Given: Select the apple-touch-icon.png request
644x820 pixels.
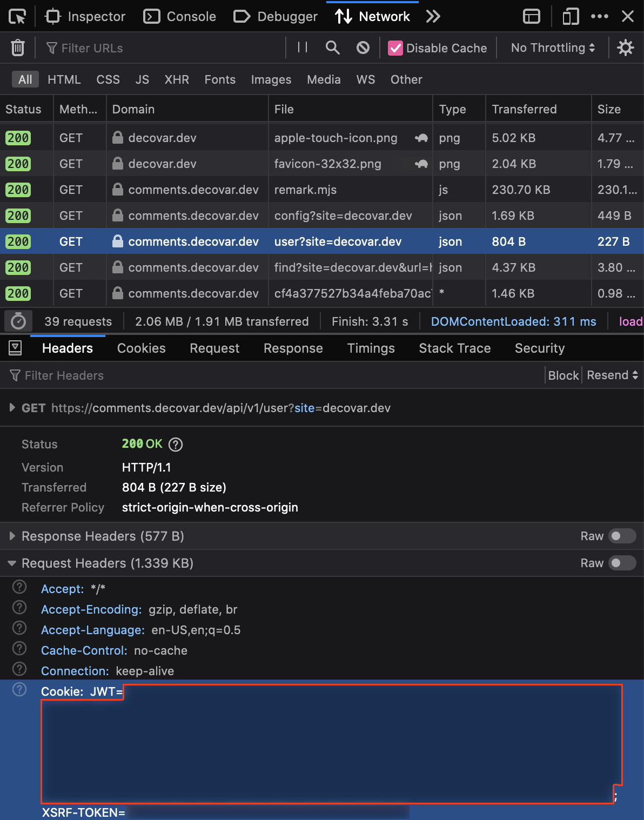Looking at the screenshot, I should pyautogui.click(x=322, y=138).
